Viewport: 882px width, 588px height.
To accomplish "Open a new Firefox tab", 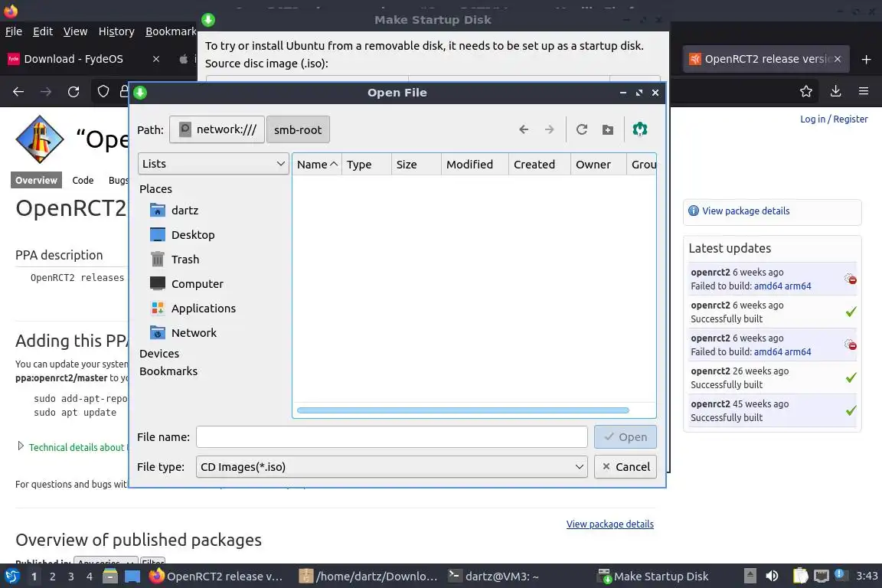I will coord(866,59).
